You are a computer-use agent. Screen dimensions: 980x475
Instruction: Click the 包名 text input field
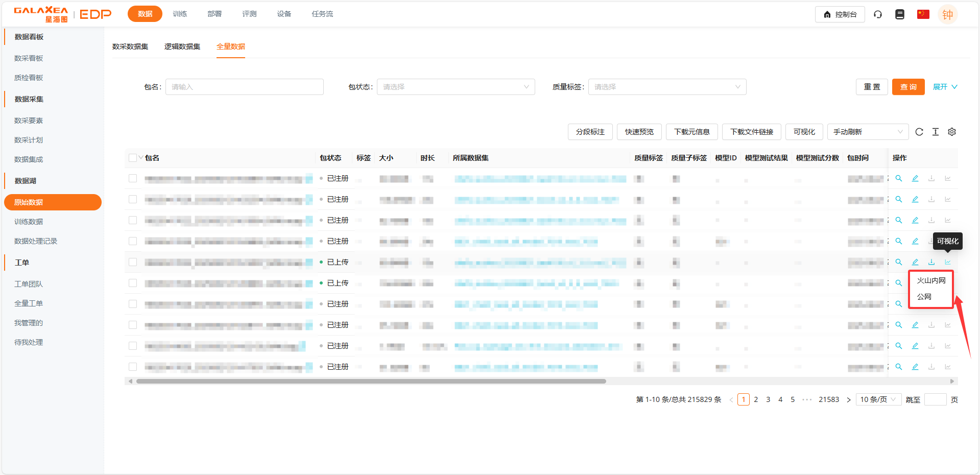coord(244,87)
